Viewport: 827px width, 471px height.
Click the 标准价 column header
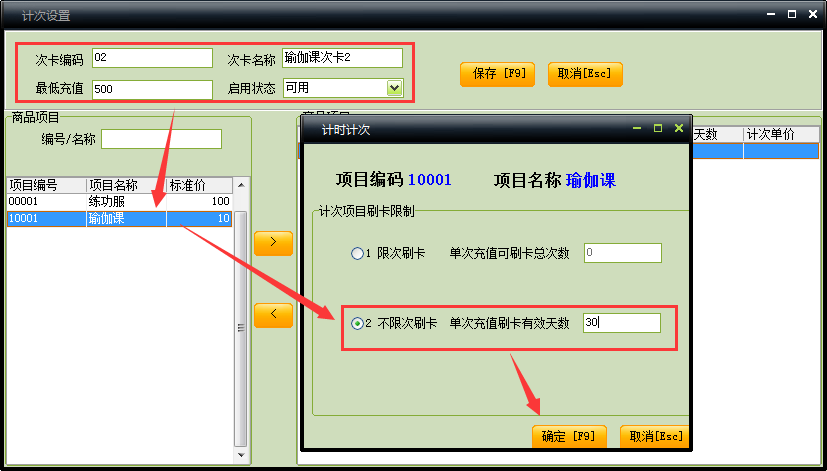point(199,186)
